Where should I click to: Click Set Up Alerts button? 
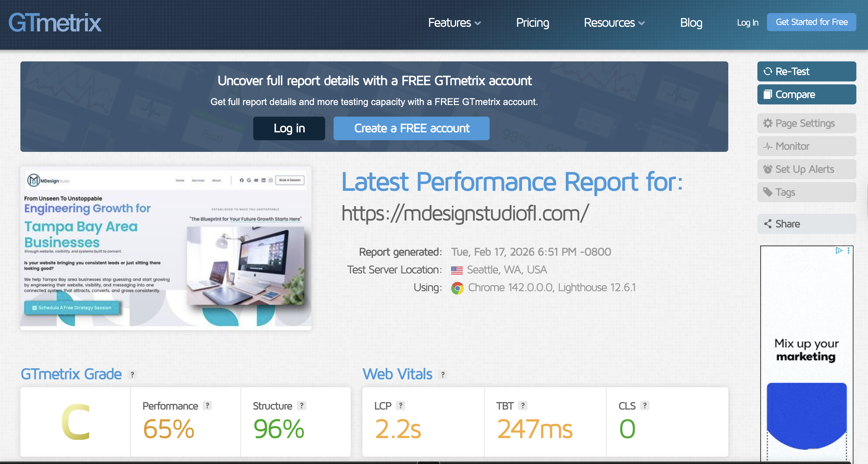coord(806,169)
